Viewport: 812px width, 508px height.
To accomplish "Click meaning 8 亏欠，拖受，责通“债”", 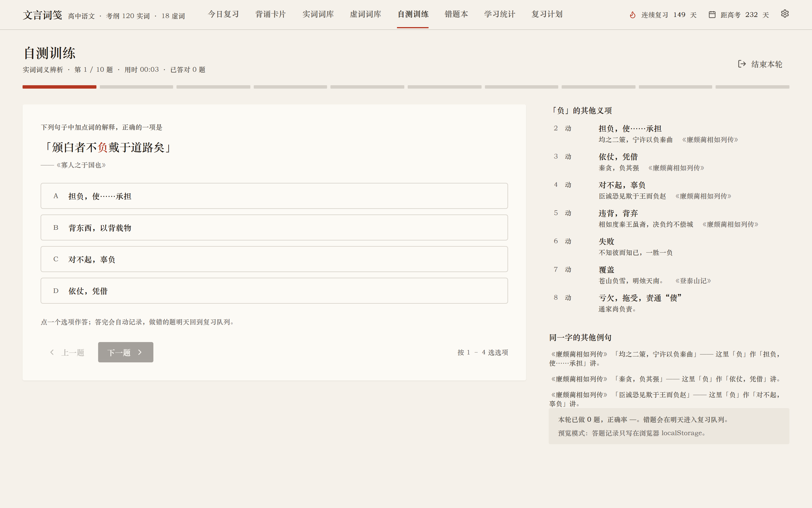I will 640,298.
